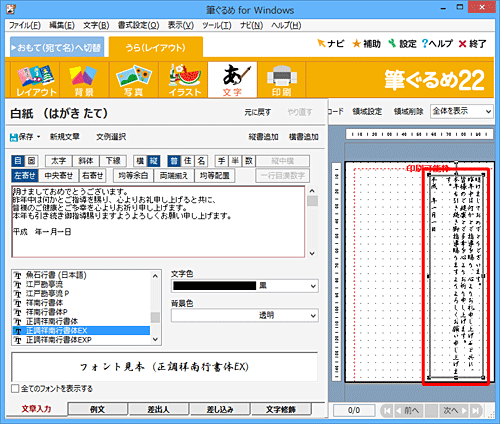
Task: Toggle the 固 mode button
Action: click(x=31, y=161)
